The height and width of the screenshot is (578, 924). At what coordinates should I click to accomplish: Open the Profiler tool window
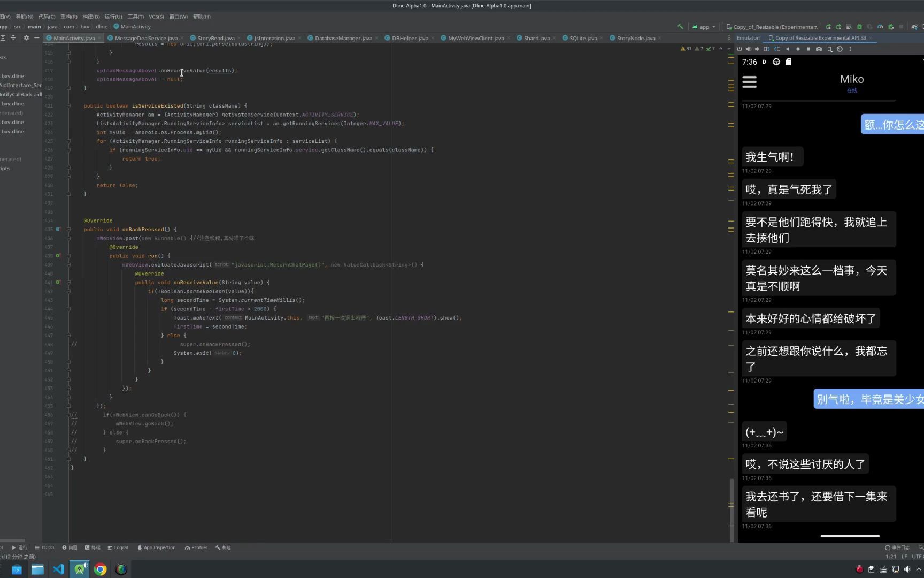196,547
